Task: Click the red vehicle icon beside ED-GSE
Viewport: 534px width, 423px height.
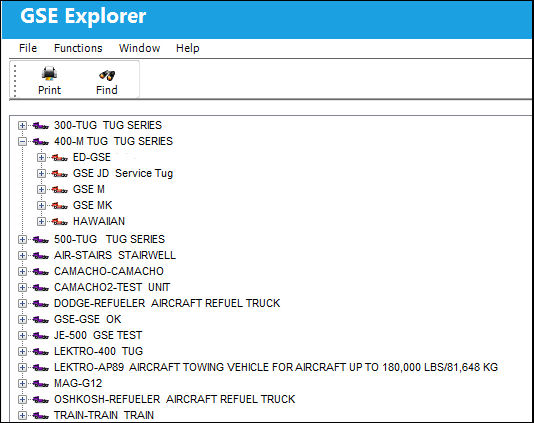Action: [60, 158]
